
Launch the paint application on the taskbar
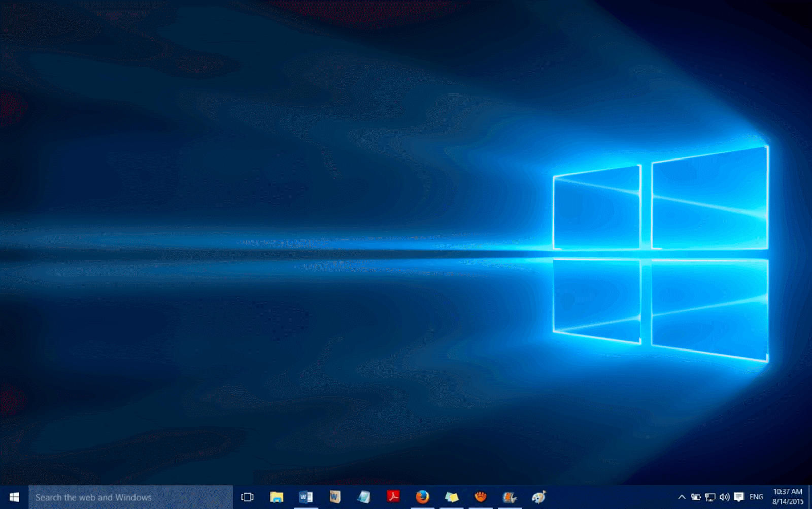click(x=538, y=497)
